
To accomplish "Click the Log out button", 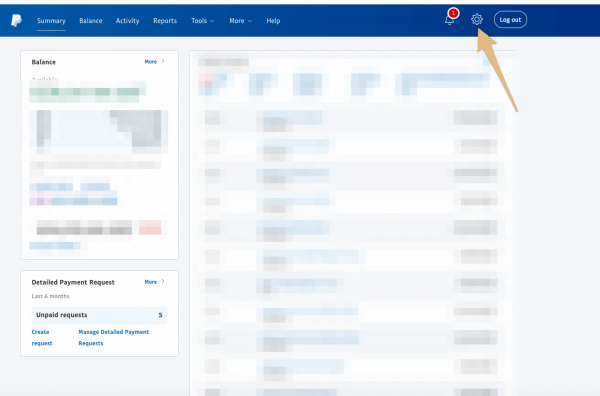I will pos(510,20).
